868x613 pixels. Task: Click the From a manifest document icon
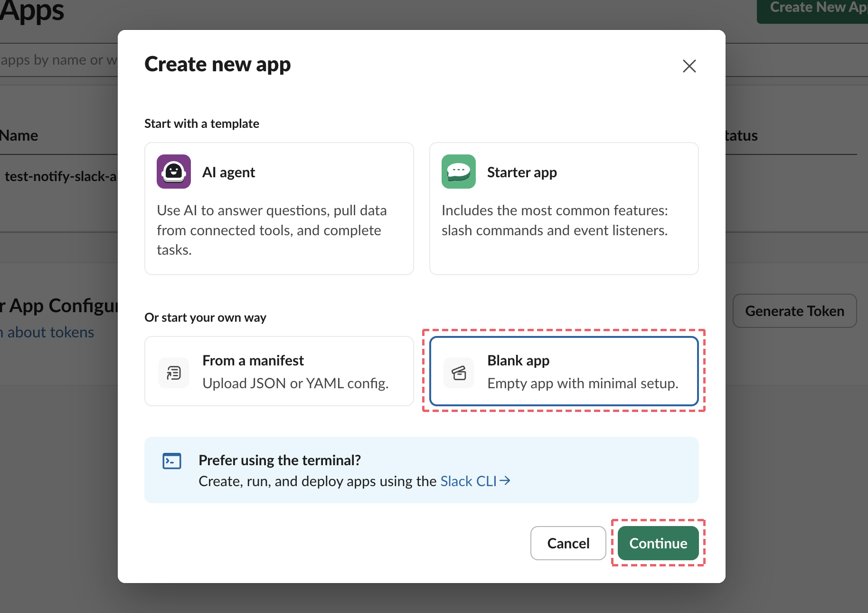click(174, 373)
